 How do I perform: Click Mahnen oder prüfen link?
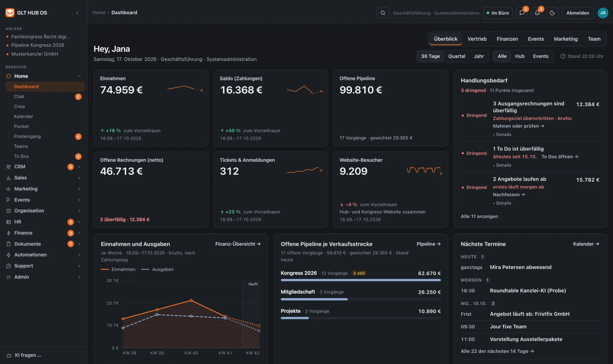coord(518,126)
